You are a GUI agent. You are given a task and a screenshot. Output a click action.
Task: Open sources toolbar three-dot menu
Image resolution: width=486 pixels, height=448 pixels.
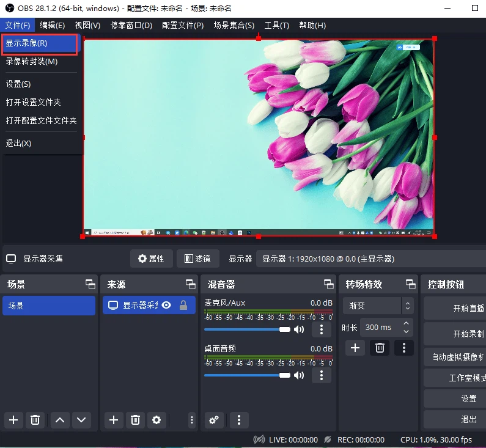192,420
